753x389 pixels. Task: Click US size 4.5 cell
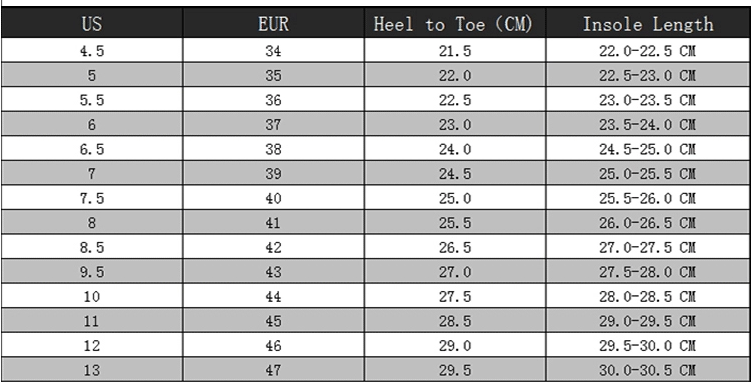[x=92, y=50]
